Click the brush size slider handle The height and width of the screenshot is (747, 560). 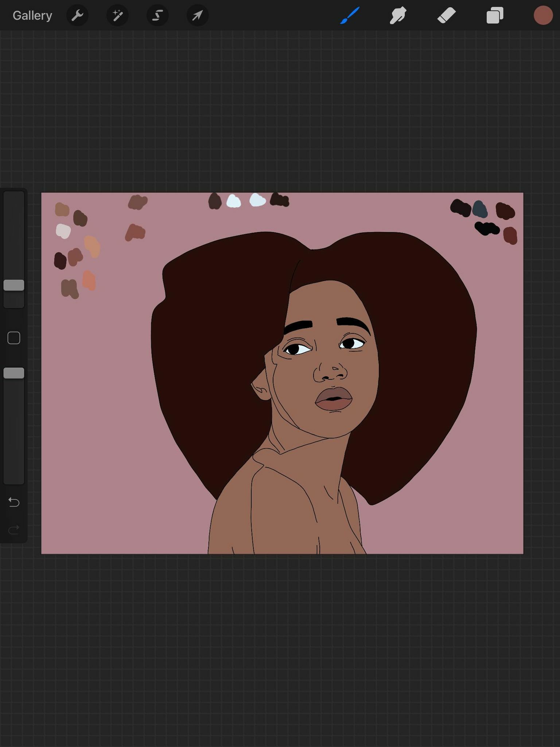click(x=14, y=285)
